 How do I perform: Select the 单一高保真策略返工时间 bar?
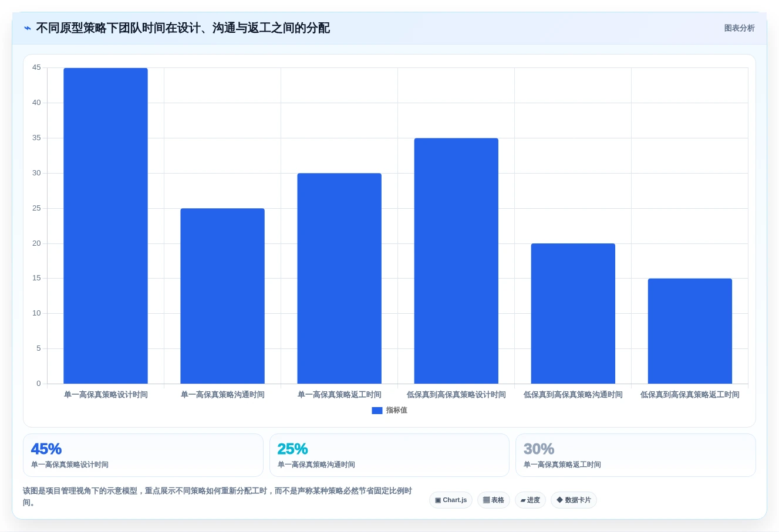(x=339, y=279)
